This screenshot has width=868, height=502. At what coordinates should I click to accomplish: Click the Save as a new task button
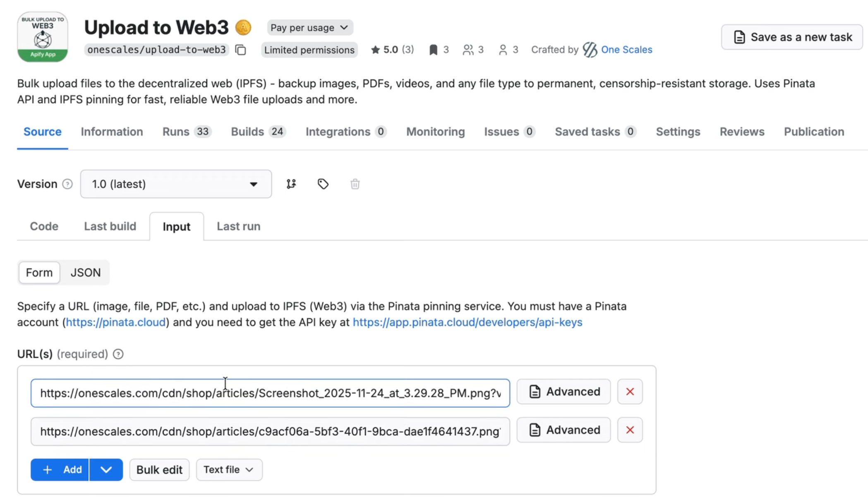coord(791,37)
